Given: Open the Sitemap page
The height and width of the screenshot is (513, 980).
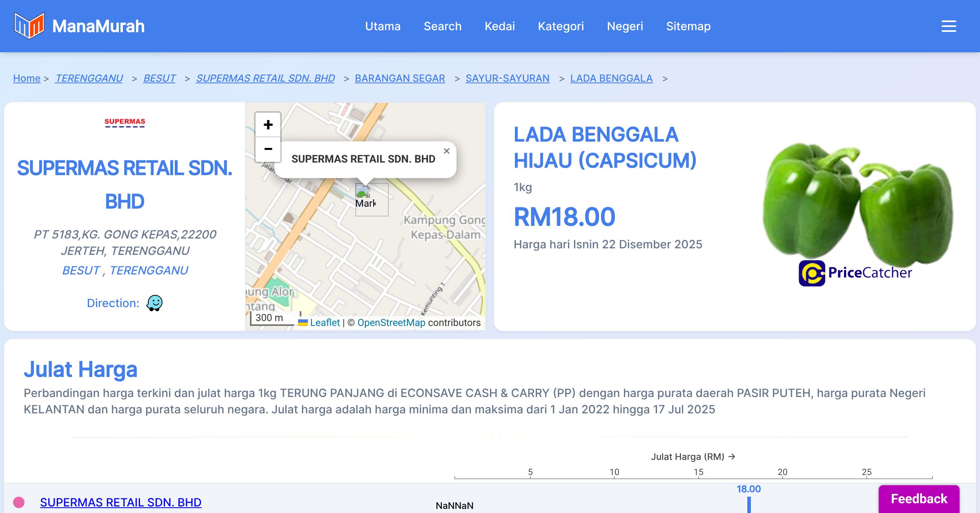Looking at the screenshot, I should click(688, 26).
